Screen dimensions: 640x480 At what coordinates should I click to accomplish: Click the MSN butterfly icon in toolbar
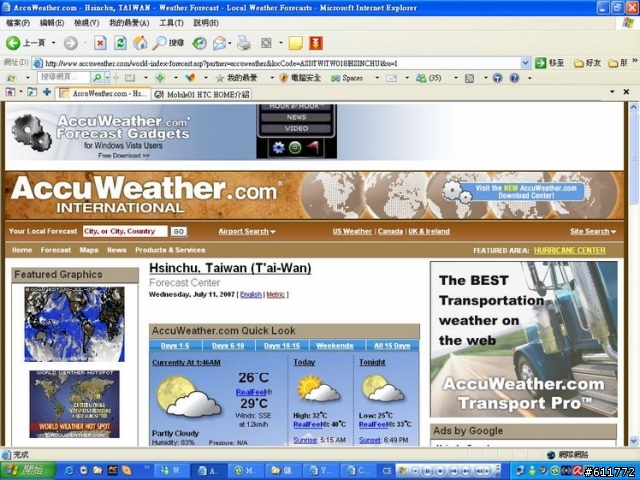click(190, 78)
